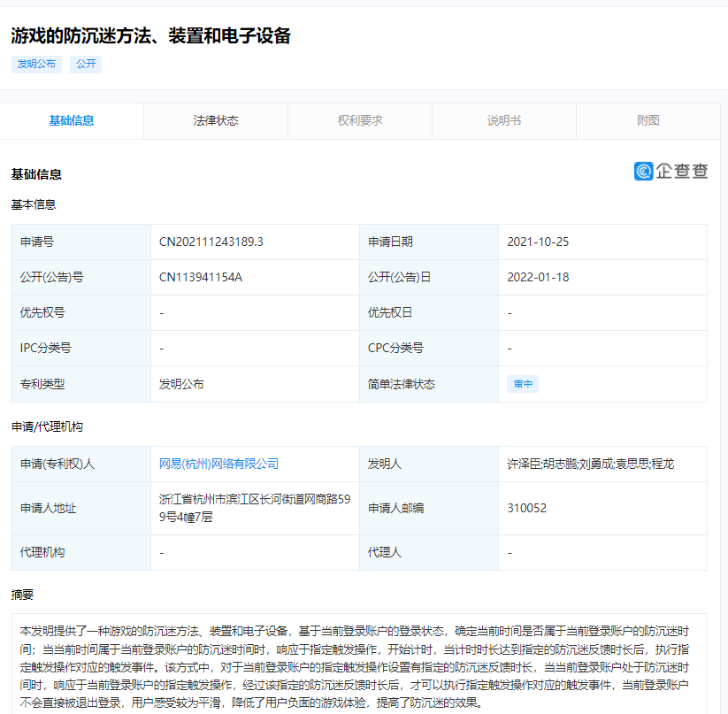Select the 基础信息 tab
The height and width of the screenshot is (714, 728).
tap(72, 120)
